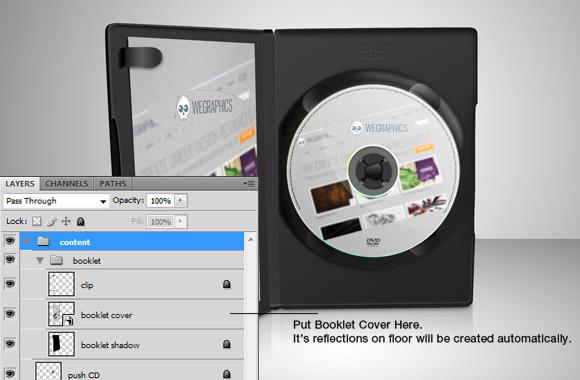The height and width of the screenshot is (380, 580).
Task: Select the booklet cover smart object thumbnail
Action: [x=61, y=314]
